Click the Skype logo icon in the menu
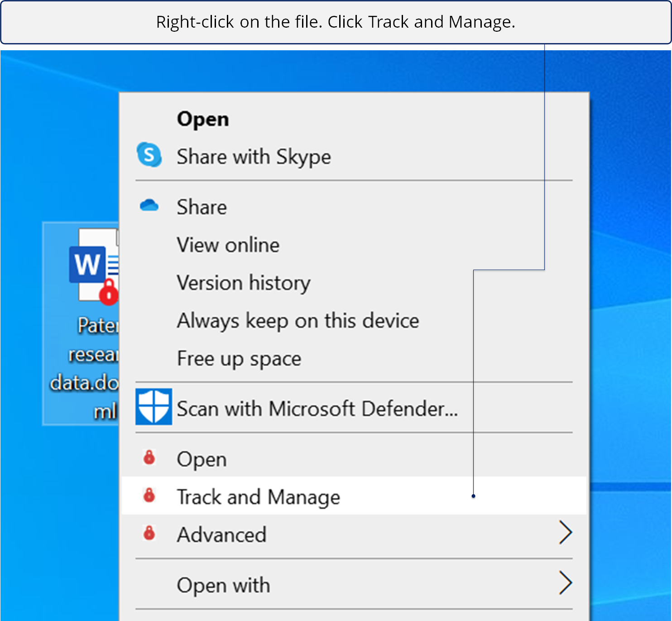Viewport: 672px width, 621px height. [149, 155]
